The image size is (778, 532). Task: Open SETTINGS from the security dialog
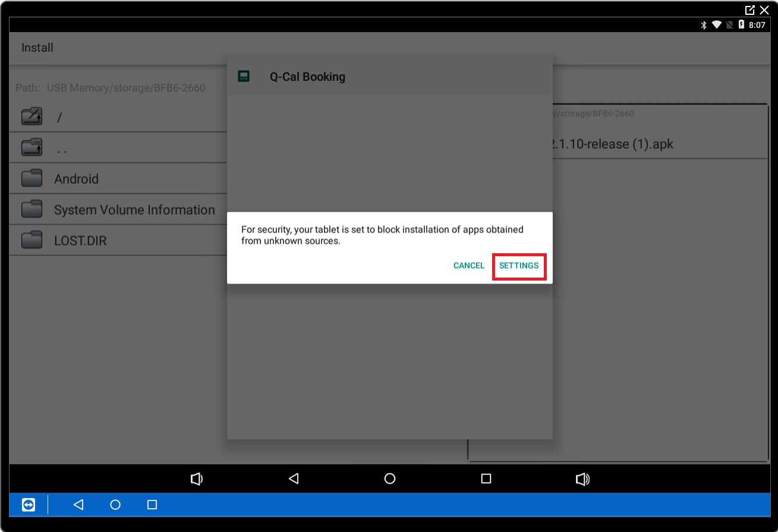(519, 266)
